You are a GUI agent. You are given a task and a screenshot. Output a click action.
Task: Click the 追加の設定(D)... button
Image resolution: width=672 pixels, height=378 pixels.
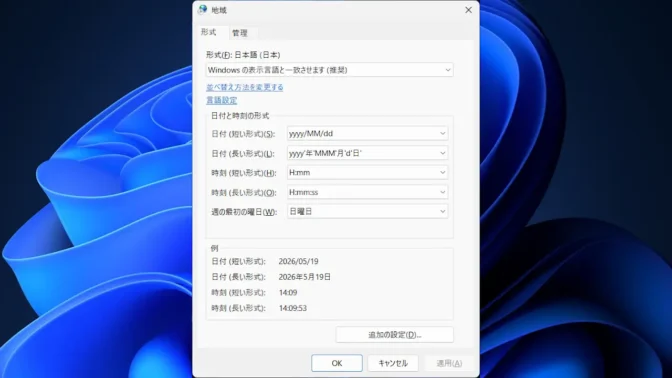[x=394, y=335]
